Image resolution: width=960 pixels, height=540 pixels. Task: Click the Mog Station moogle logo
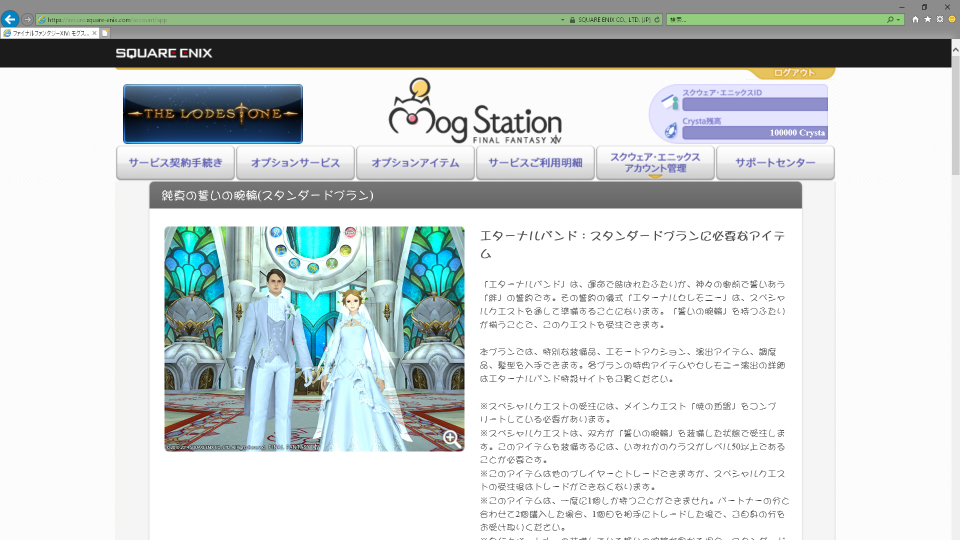pos(475,111)
